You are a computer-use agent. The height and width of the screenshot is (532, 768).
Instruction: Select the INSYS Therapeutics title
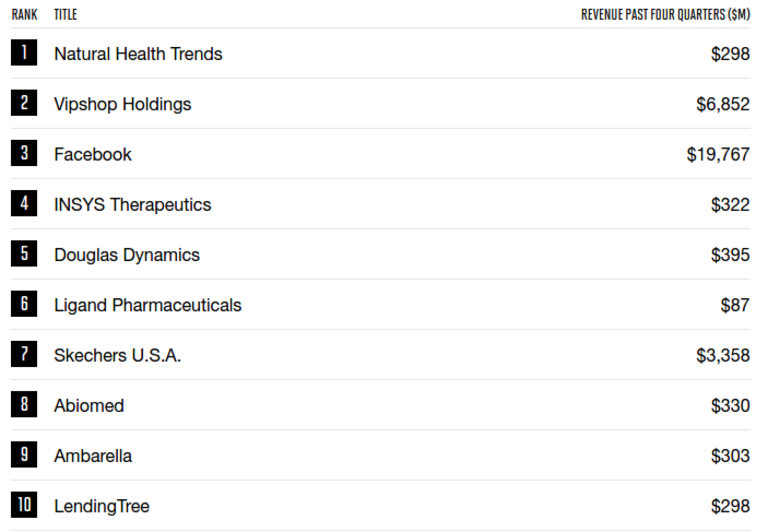click(x=132, y=205)
